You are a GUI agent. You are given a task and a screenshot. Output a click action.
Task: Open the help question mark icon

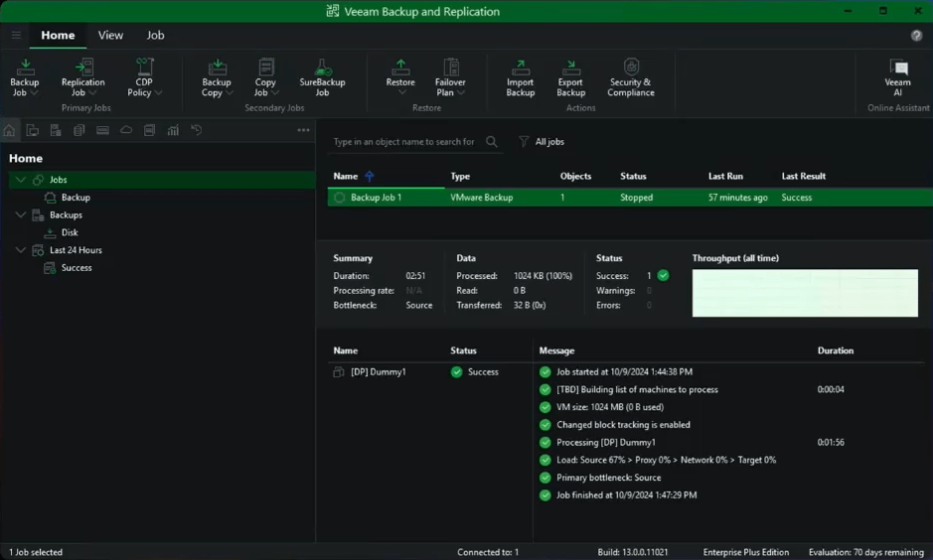tap(916, 36)
